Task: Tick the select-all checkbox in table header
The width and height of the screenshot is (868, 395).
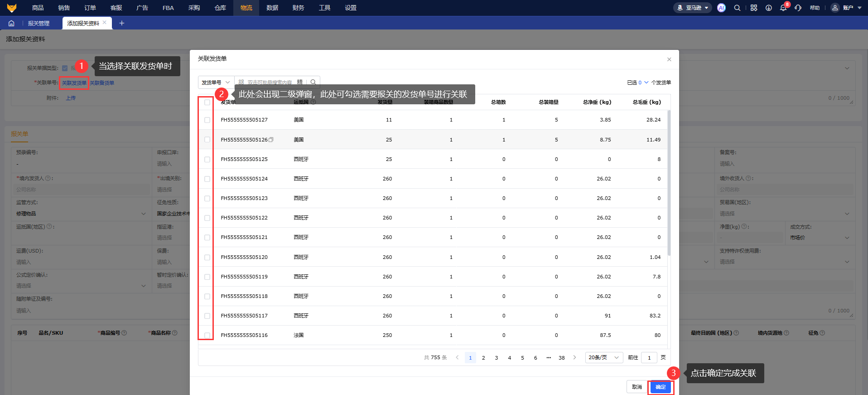Action: [207, 102]
